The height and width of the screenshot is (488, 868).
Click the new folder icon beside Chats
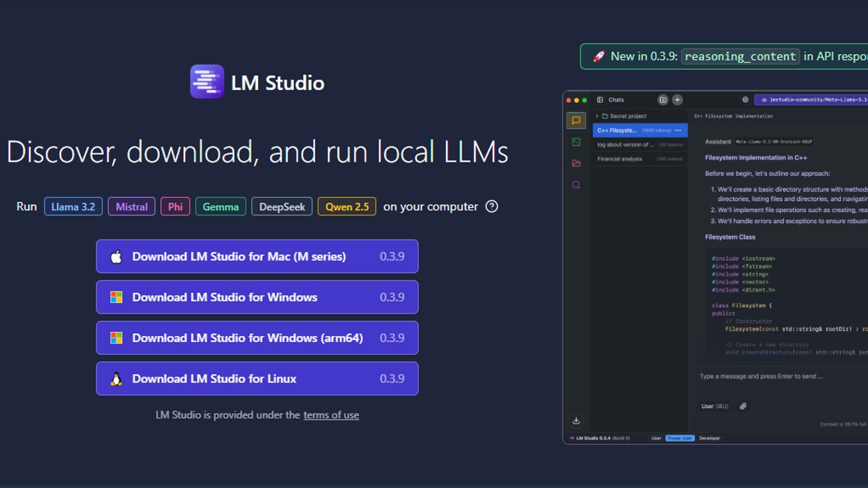click(x=662, y=100)
